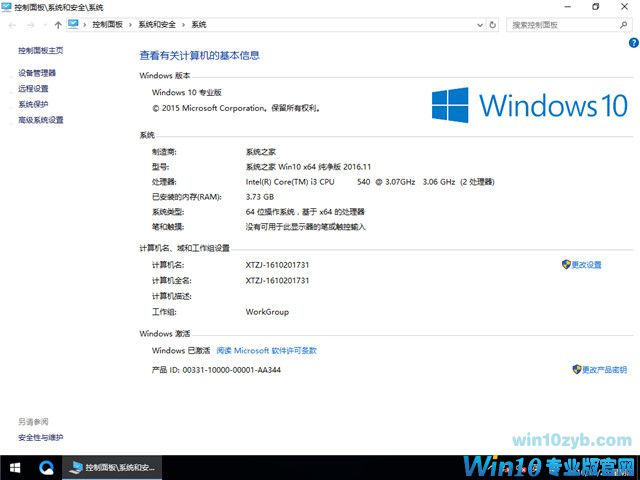Open 远程设置 in sidebar
The image size is (640, 480).
[33, 89]
